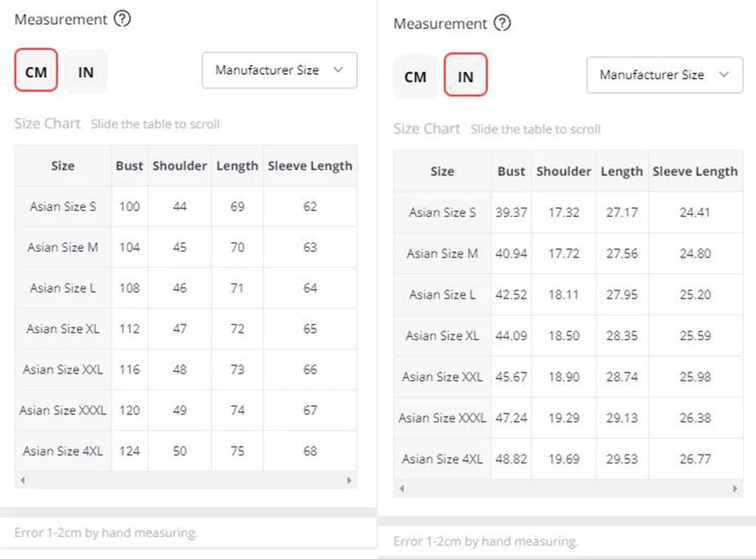Image resolution: width=756 pixels, height=559 pixels.
Task: Select CM unit in left panel
Action: pyautogui.click(x=36, y=72)
